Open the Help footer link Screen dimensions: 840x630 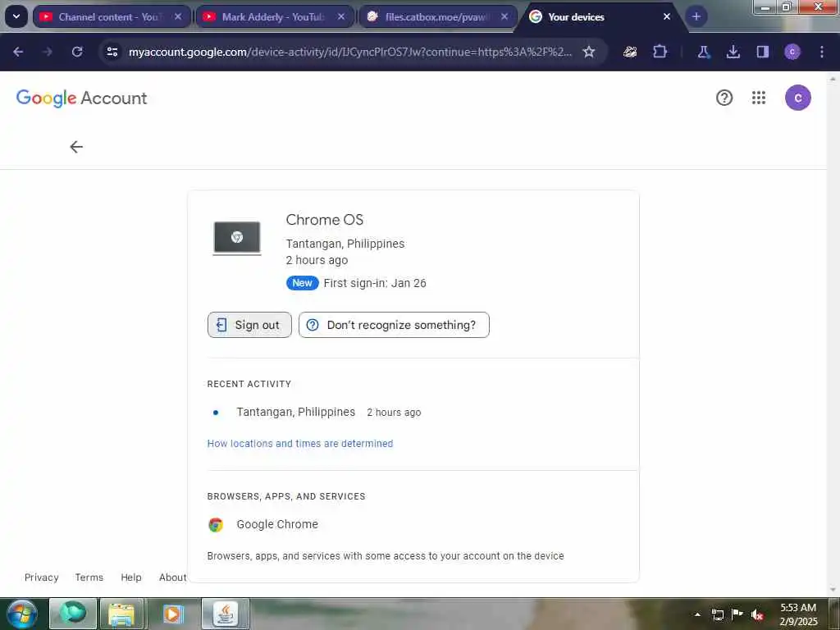131,577
